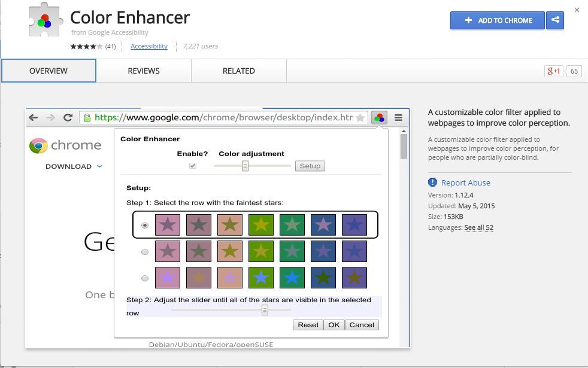Image resolution: width=588 pixels, height=368 pixels.
Task: Toggle the Enable checkbox
Action: [x=193, y=166]
